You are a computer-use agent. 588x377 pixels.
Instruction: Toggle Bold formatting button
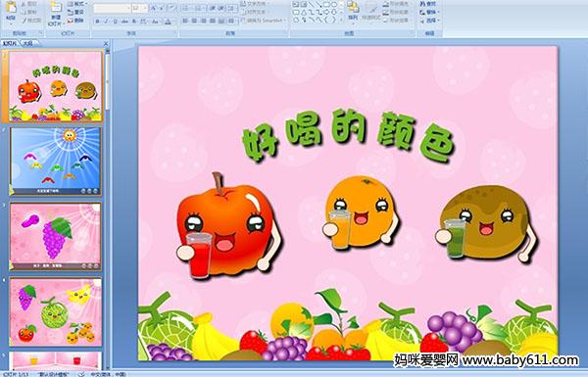[97, 22]
